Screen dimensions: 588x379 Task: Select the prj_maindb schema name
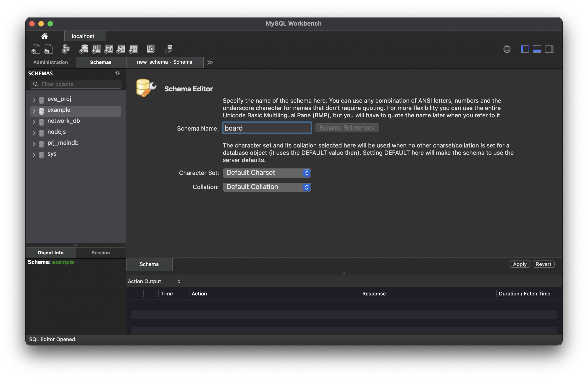63,143
